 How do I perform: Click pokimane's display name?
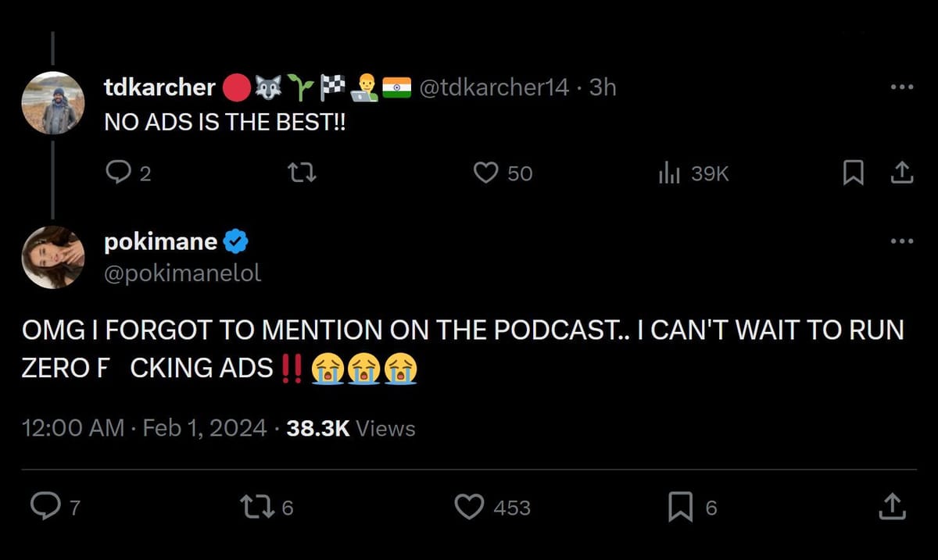tap(160, 242)
